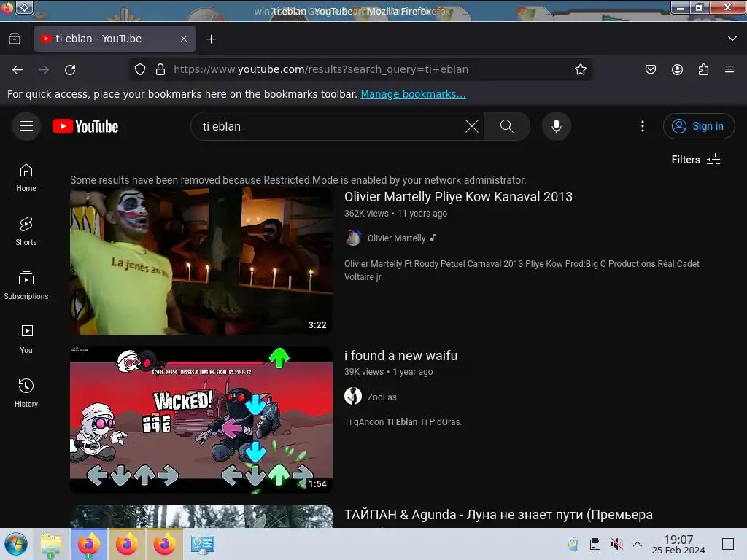Open search Filters panel
The image size is (747, 560).
[x=695, y=160]
